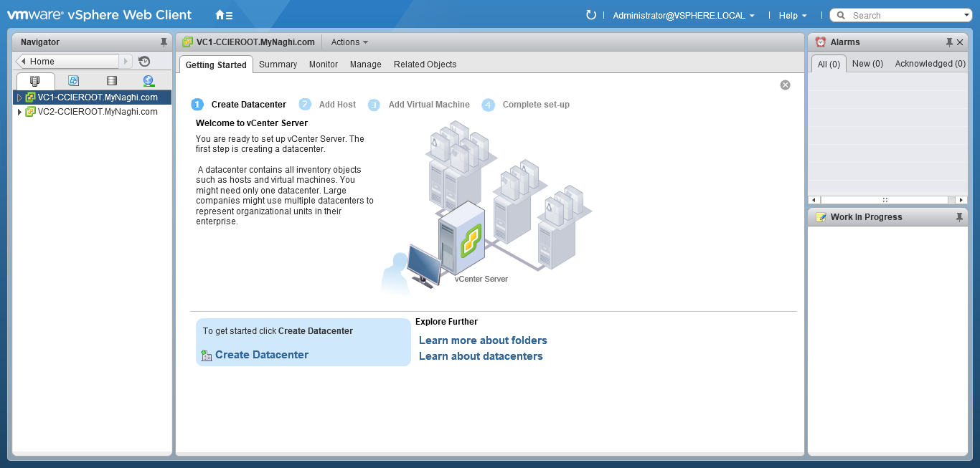Switch to the Summary tab
980x468 pixels.
[x=278, y=65]
